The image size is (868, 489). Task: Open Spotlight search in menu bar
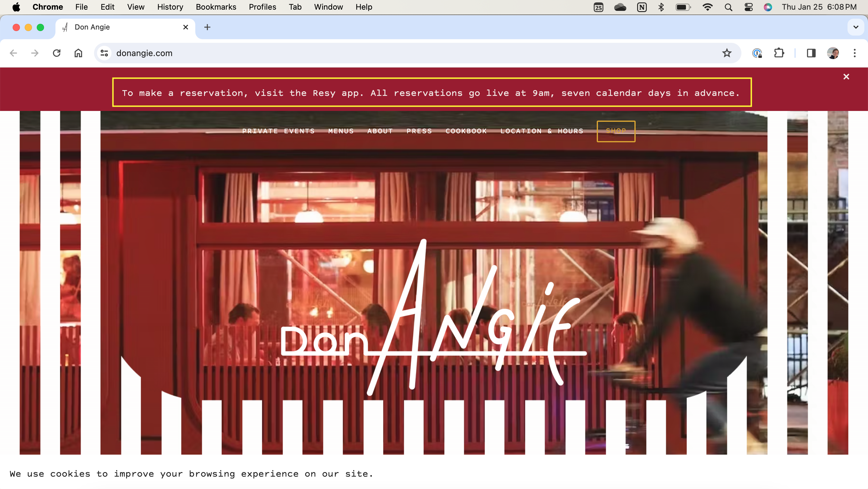[x=728, y=7]
